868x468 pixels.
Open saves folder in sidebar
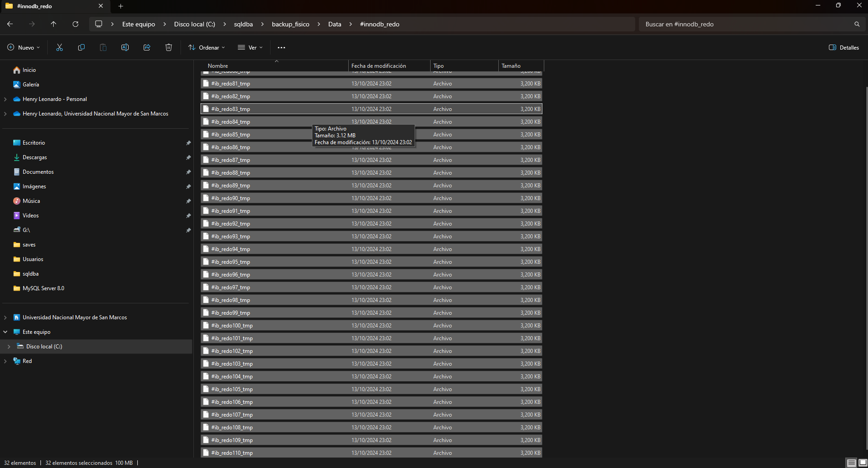pos(25,245)
